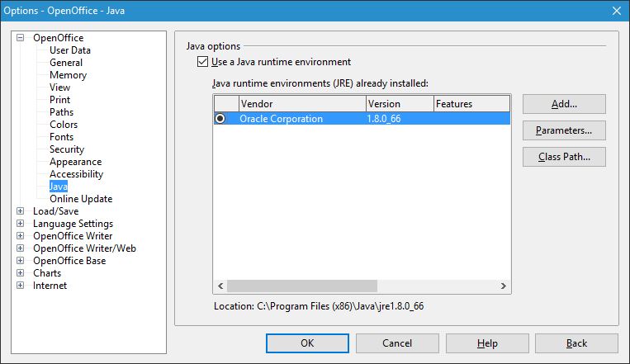Select Memory in the options tree
Screen dimensions: 630x364
coord(68,75)
